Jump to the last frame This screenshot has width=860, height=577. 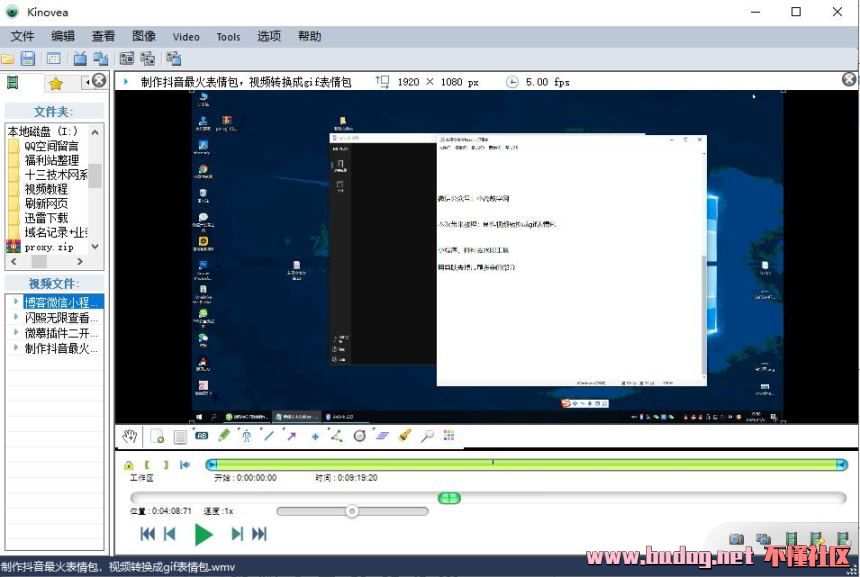259,534
